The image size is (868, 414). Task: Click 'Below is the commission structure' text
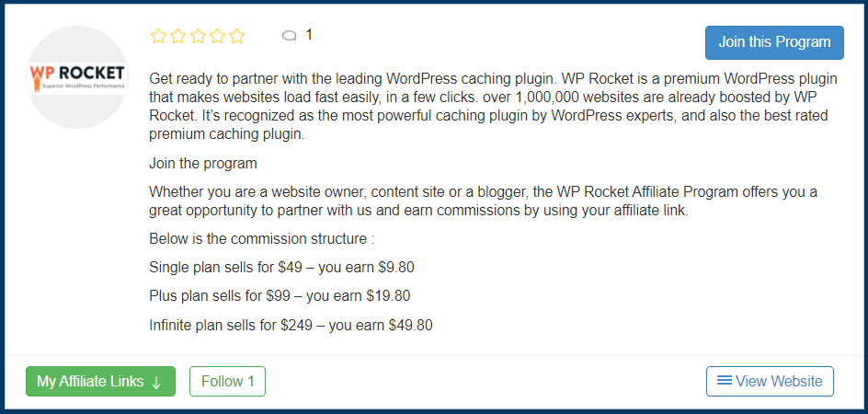click(258, 239)
